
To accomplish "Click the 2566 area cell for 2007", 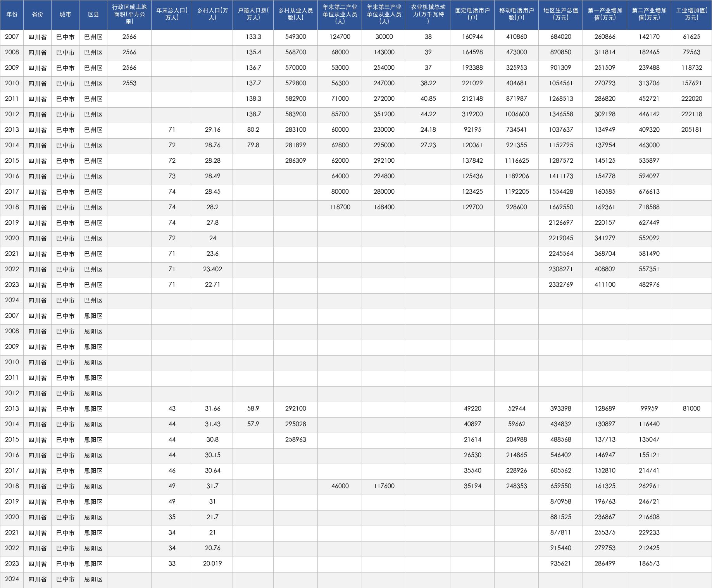I will [x=129, y=37].
